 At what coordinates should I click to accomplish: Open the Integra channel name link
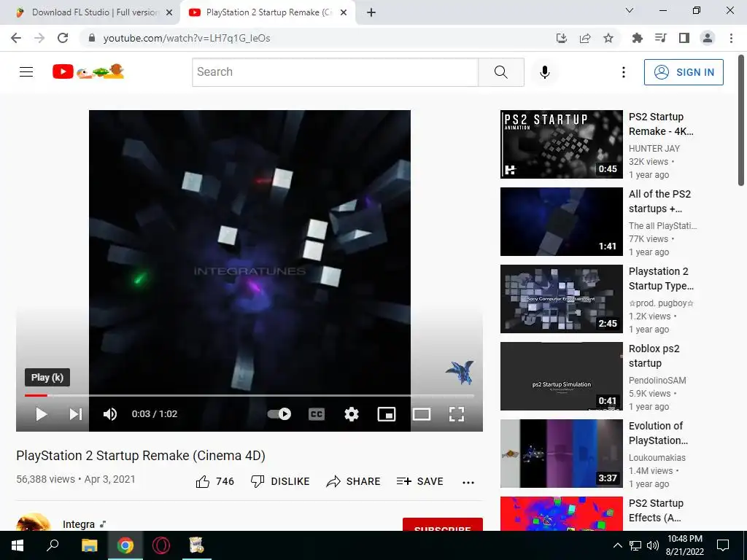coord(79,524)
